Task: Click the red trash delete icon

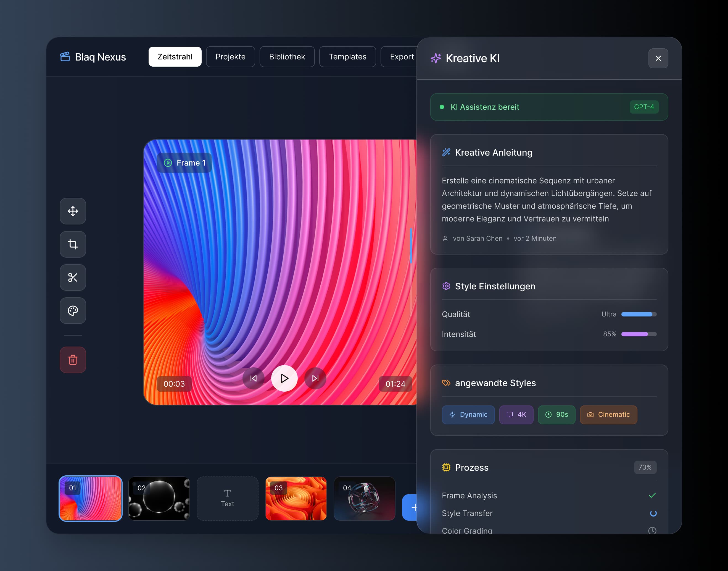Action: click(73, 360)
